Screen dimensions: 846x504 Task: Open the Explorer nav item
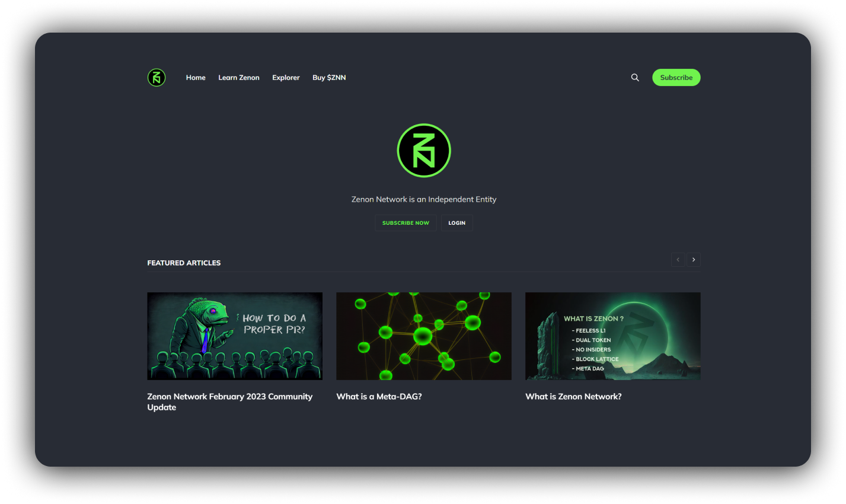point(286,78)
